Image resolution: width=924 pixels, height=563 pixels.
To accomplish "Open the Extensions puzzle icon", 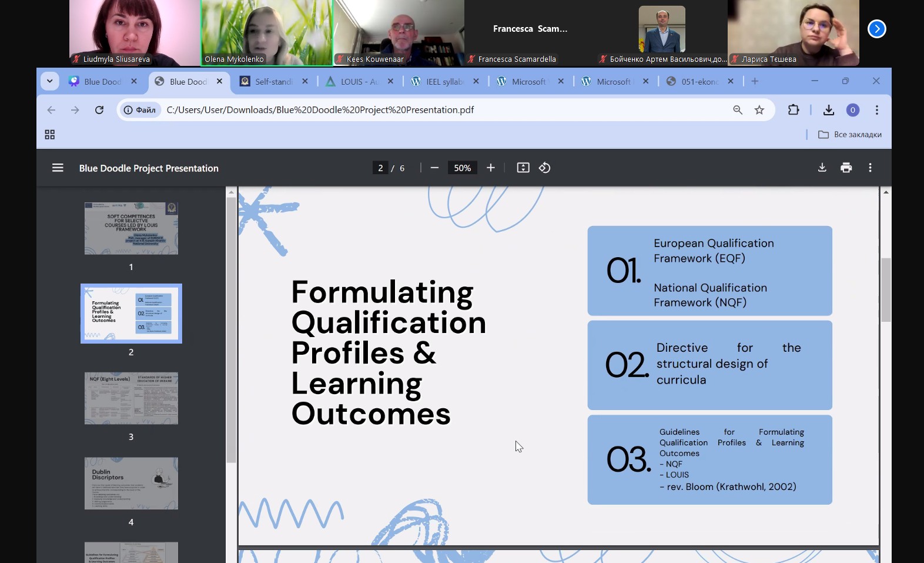I will click(794, 110).
